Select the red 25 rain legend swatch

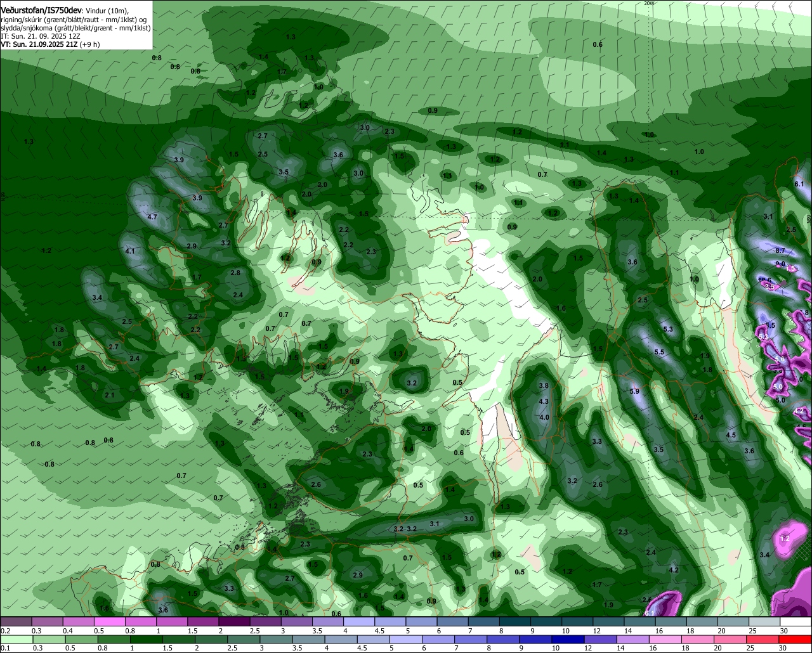pyautogui.click(x=763, y=639)
